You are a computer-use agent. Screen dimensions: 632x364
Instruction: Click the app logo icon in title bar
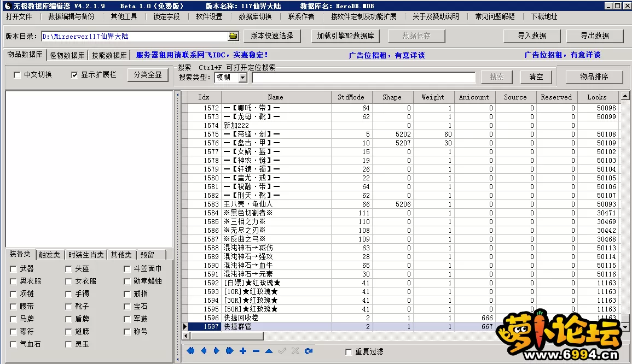(x=7, y=6)
